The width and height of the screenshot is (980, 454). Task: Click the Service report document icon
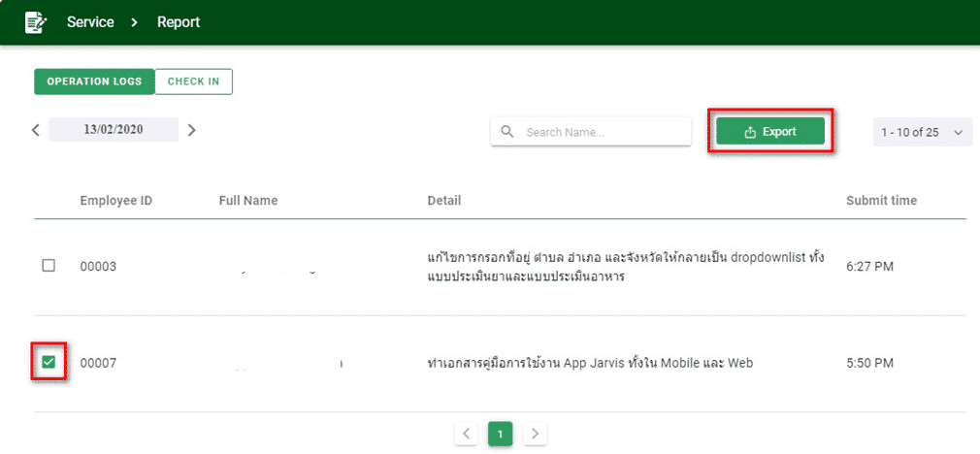click(x=35, y=21)
